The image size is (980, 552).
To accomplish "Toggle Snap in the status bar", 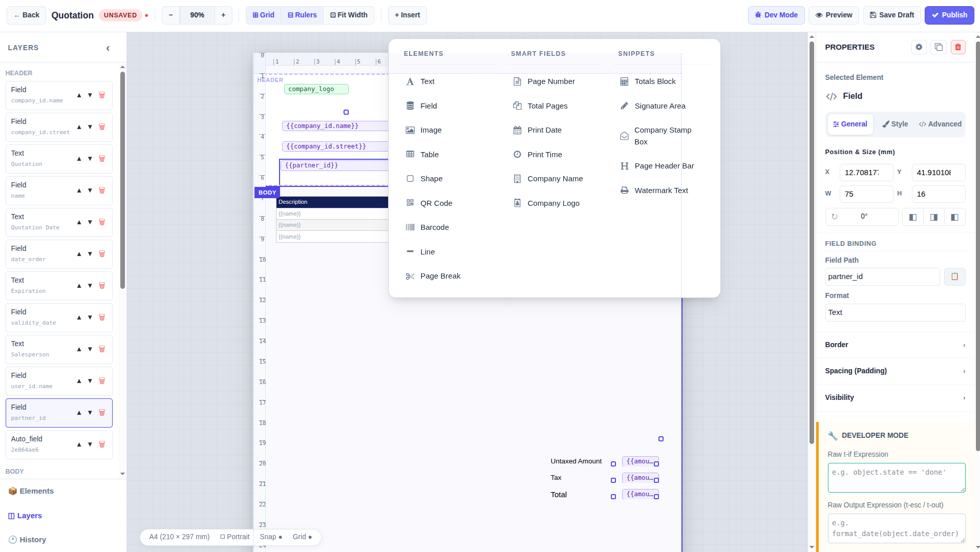I will coord(271,537).
